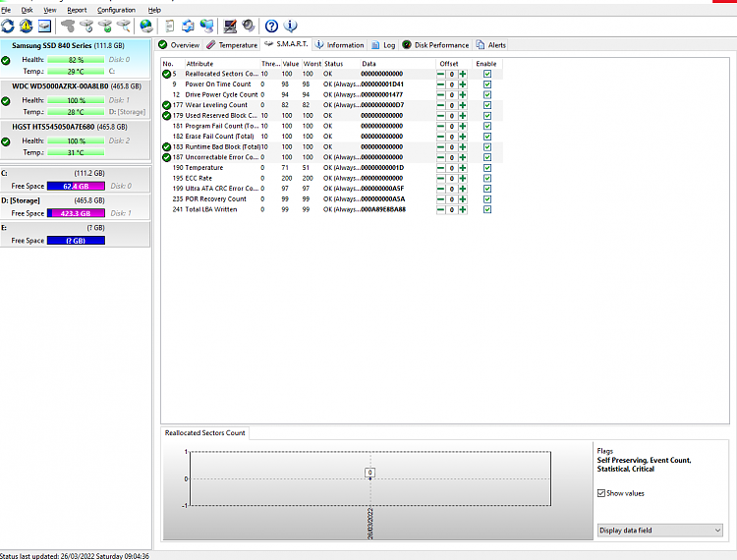Uncheck the Show values checkbox
Screen dimensions: 737x560
coord(601,493)
